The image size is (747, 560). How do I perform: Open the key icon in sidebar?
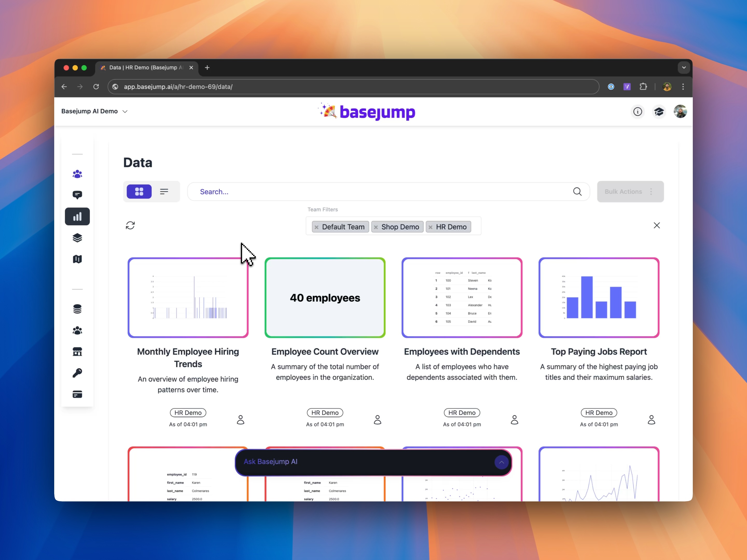click(77, 373)
